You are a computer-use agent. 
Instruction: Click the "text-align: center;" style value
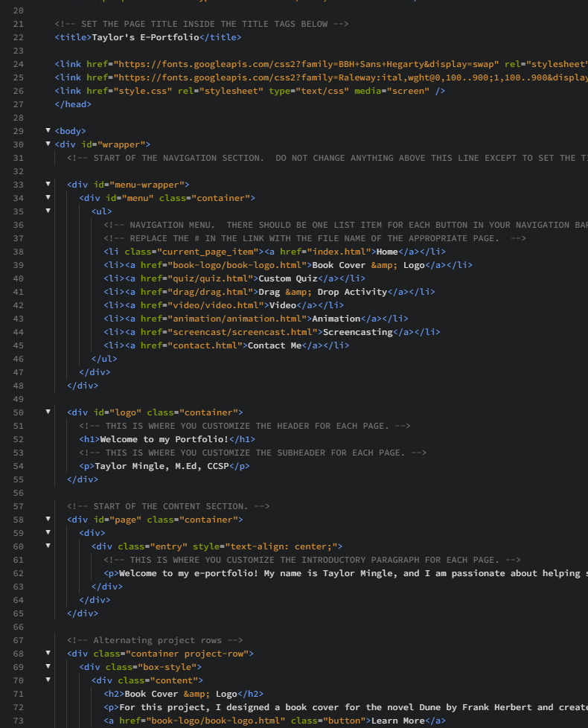click(x=281, y=546)
